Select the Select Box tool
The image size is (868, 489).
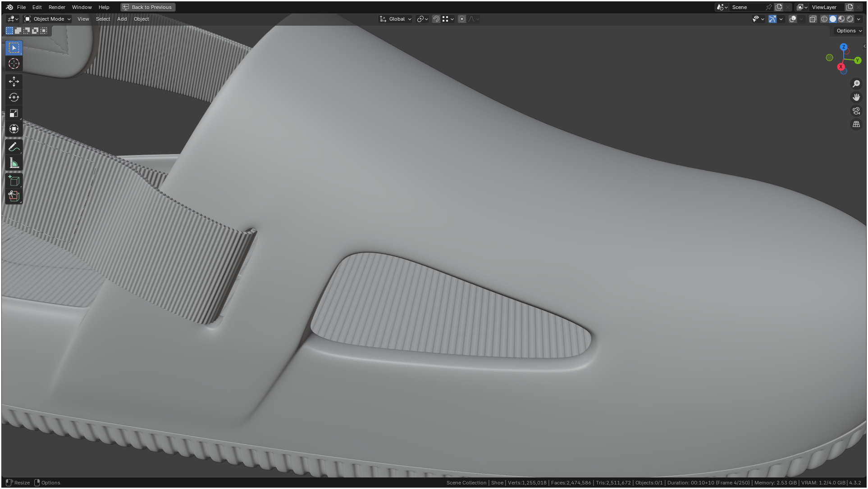pyautogui.click(x=14, y=48)
